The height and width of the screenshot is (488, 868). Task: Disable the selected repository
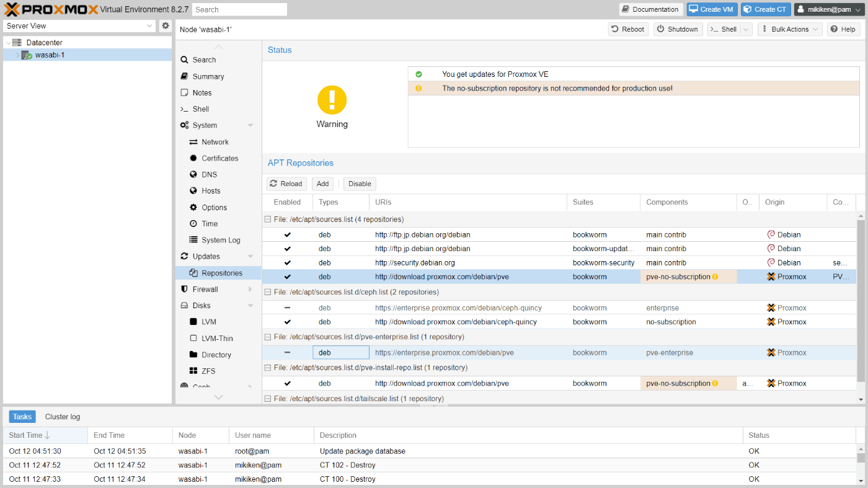coord(360,184)
